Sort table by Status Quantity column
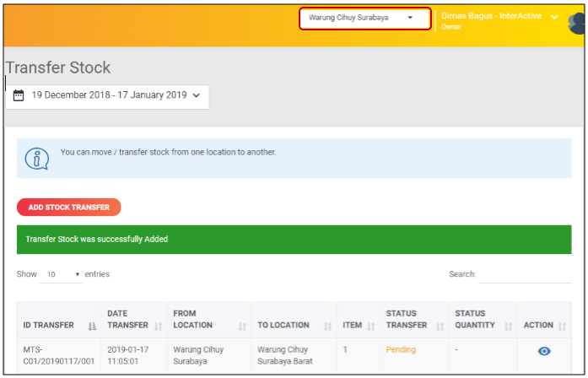 510,326
